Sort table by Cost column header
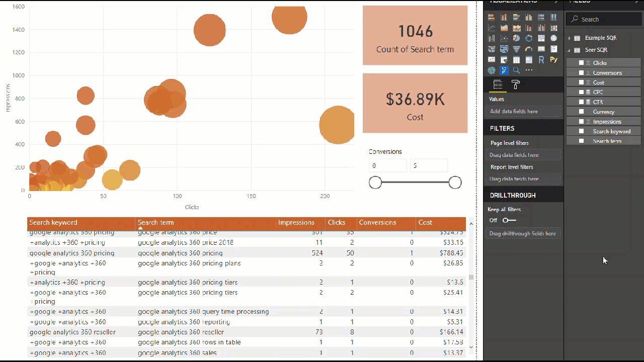Screen dimensions: 644x362 tap(425, 223)
